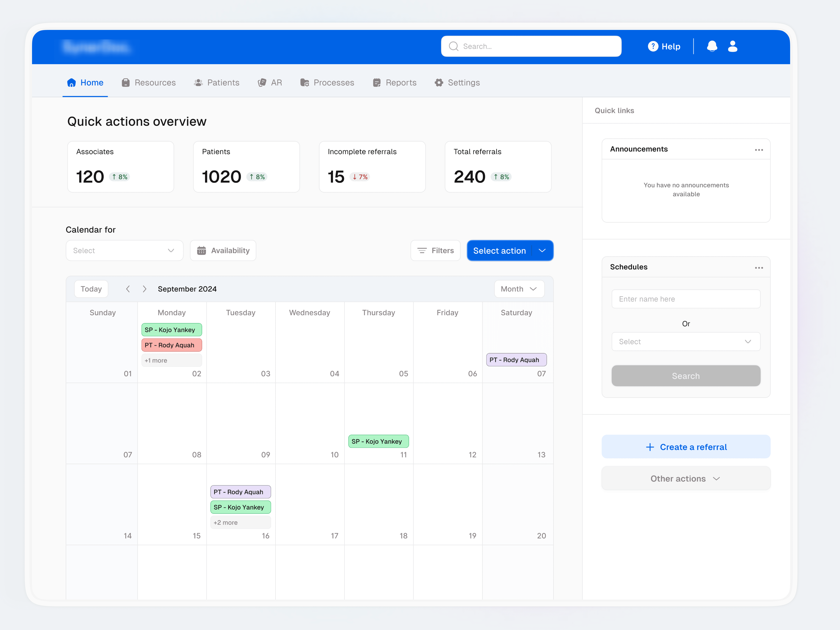Expand '+1 more' on September 02
Viewport: 840px width, 630px height.
pos(172,360)
